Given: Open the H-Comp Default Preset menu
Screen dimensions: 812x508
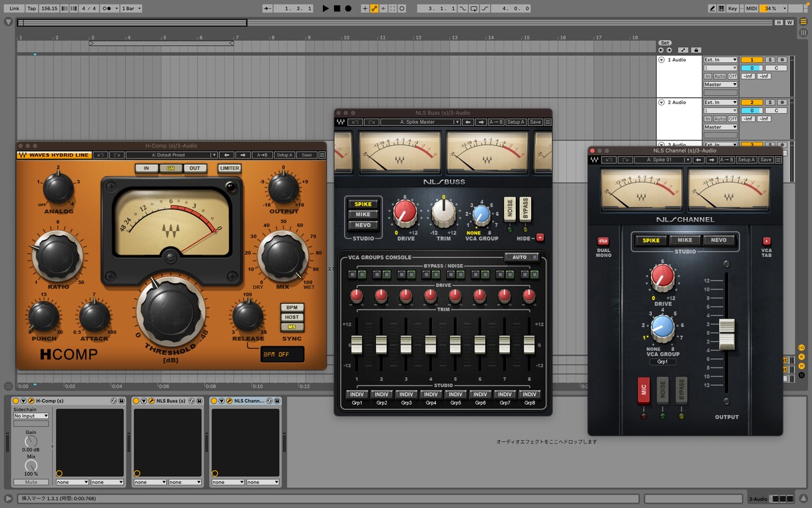Looking at the screenshot, I should [x=172, y=155].
